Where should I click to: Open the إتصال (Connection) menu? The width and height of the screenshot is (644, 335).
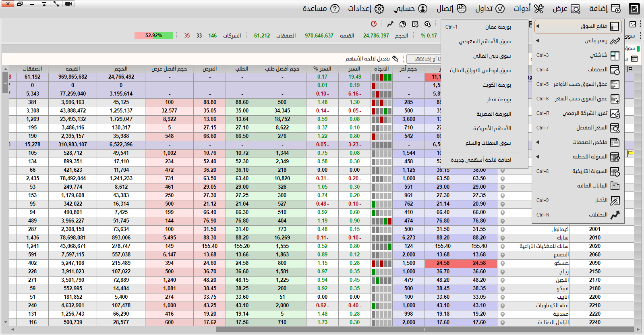click(451, 8)
